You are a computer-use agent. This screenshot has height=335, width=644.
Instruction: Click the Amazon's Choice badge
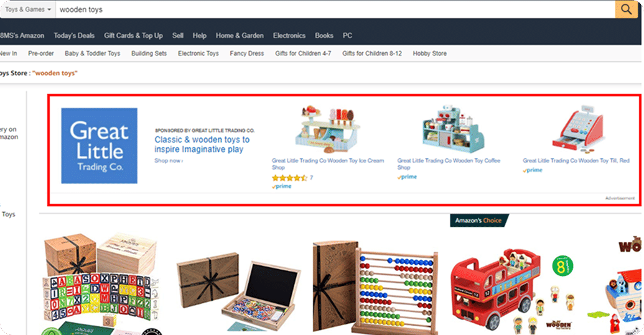pos(479,221)
